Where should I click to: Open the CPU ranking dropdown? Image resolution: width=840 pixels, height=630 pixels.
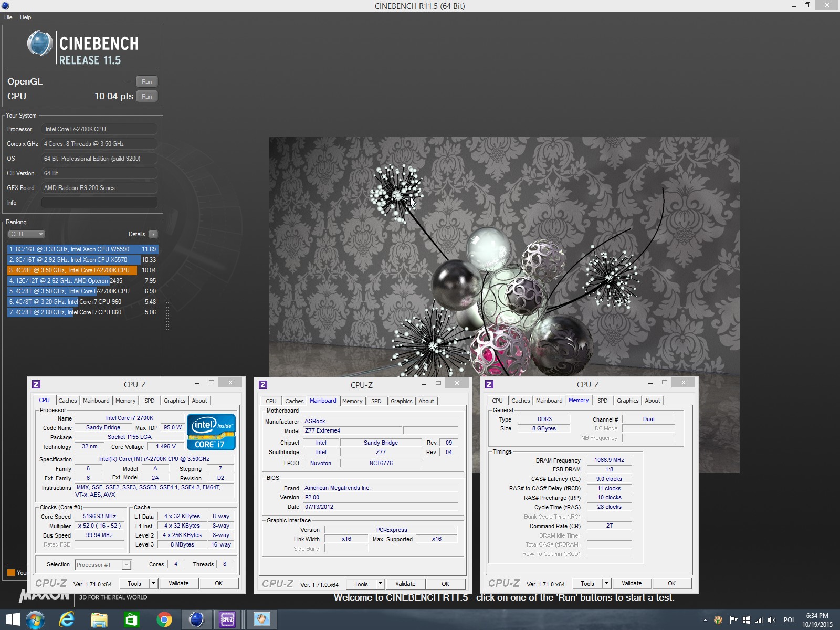click(x=26, y=234)
